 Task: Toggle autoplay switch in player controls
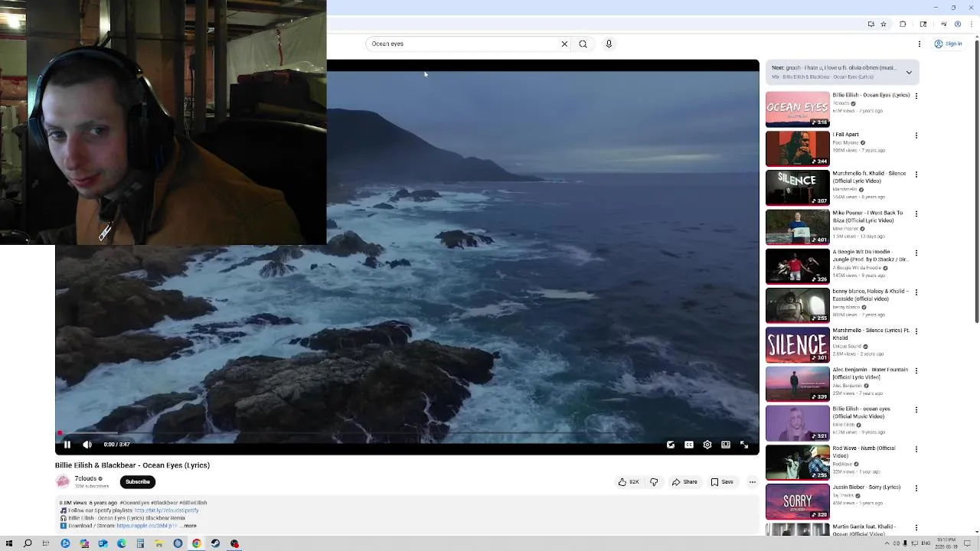click(671, 445)
